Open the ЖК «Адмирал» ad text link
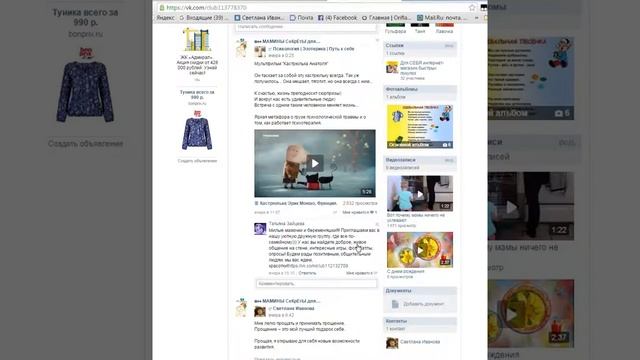640x360 pixels. tap(197, 65)
